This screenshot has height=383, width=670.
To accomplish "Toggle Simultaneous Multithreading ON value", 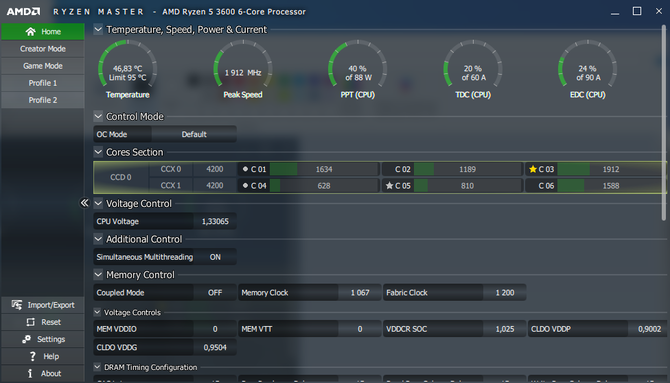I will [215, 257].
